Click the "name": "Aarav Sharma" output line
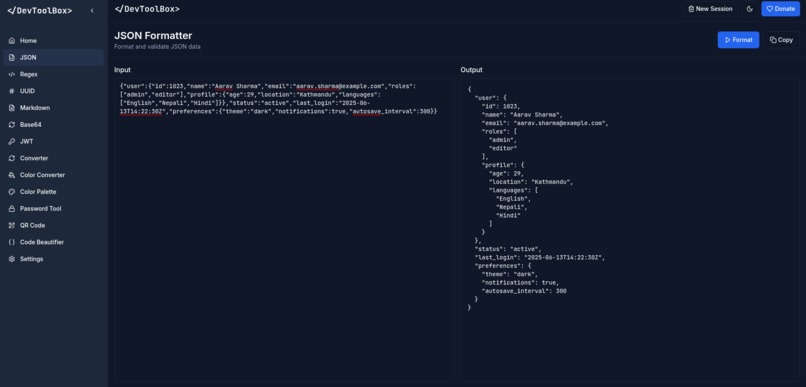This screenshot has height=387, width=806. click(x=522, y=115)
